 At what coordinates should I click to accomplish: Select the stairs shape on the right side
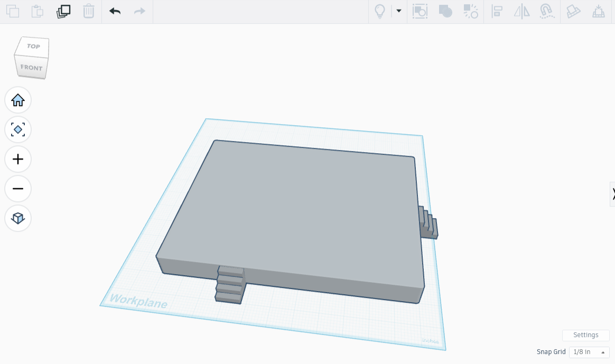[428, 223]
